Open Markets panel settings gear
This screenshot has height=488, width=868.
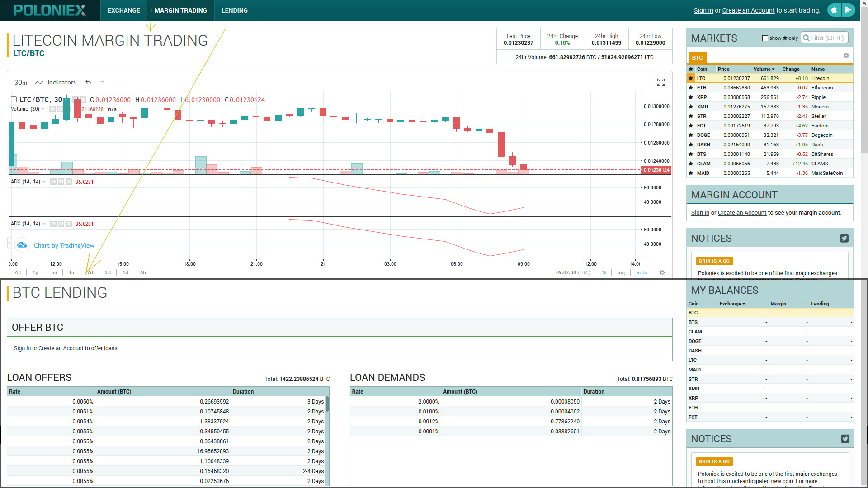click(846, 56)
